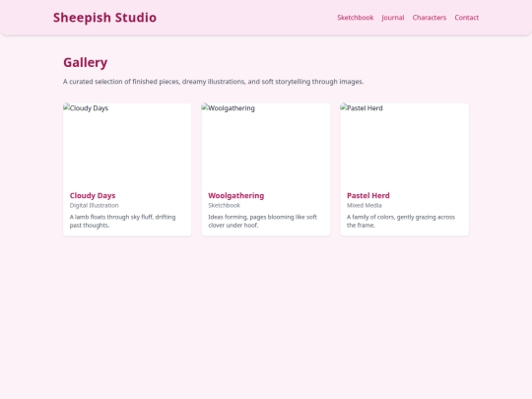Click the Pastel Herd broken image thumbnail
The height and width of the screenshot is (399, 532).
(405, 145)
